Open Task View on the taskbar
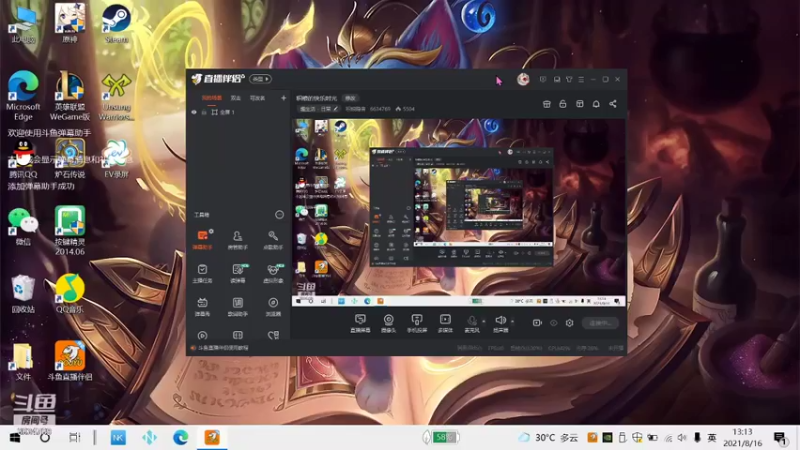 pyautogui.click(x=74, y=437)
